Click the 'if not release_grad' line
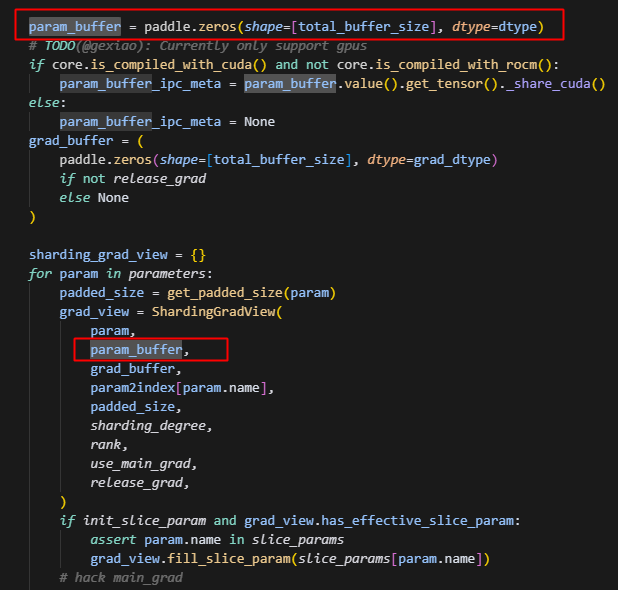Screen dimensions: 618x590 point(133,179)
